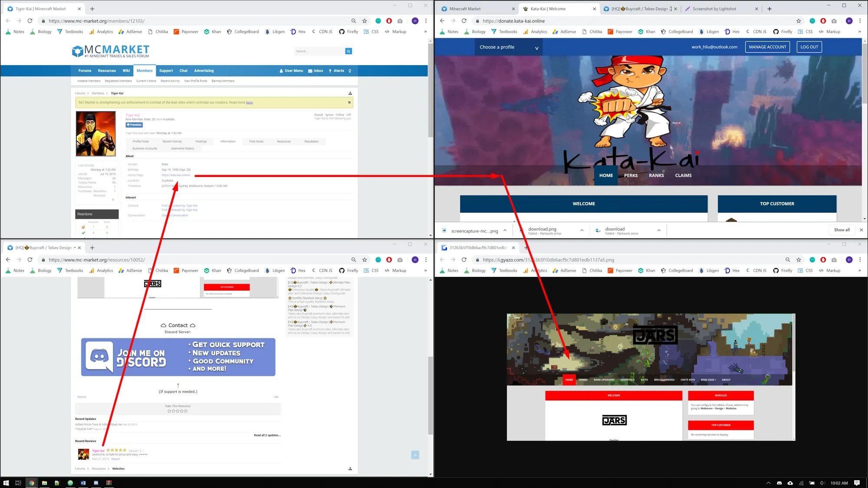Open File Explorer from the taskbar
Image resolution: width=868 pixels, height=488 pixels.
pos(44,483)
